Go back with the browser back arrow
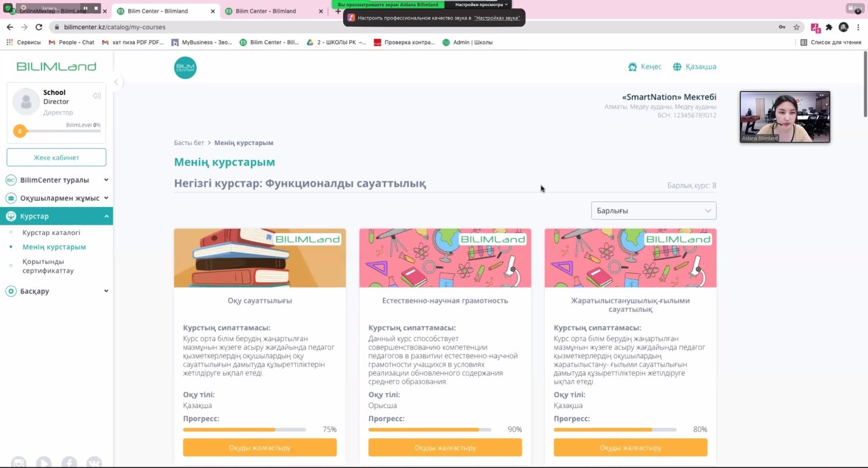 10,27
